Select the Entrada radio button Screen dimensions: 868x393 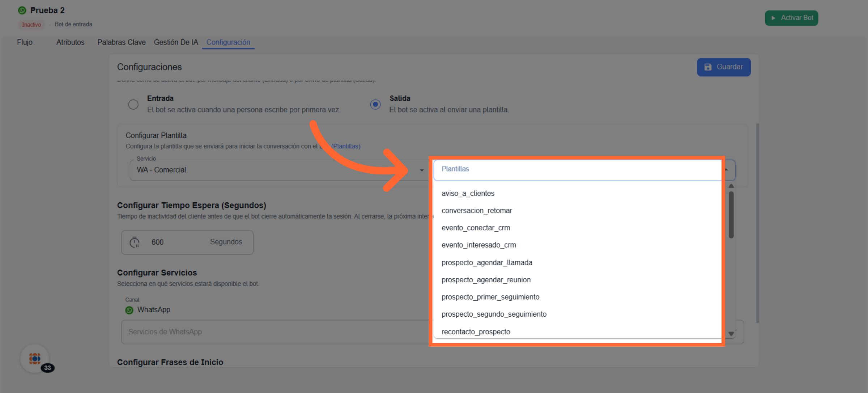133,105
